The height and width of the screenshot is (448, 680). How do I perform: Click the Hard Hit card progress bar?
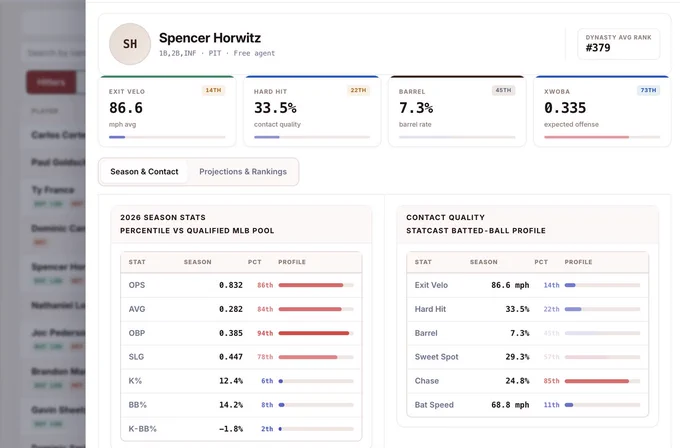[x=312, y=137]
